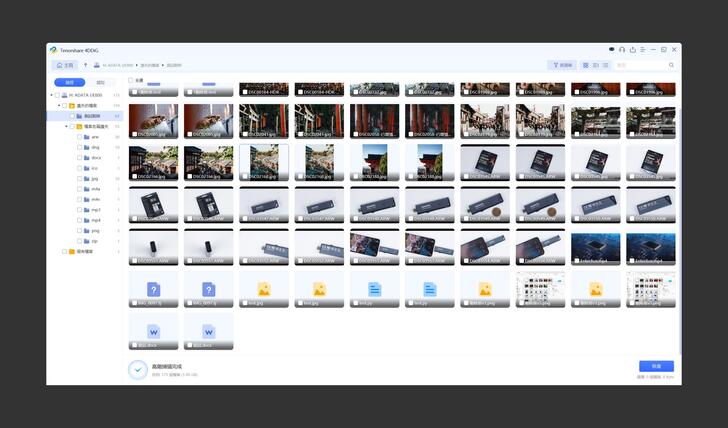The image size is (728, 428).
Task: Click the blue Recover button at bottom right
Action: coord(656,366)
